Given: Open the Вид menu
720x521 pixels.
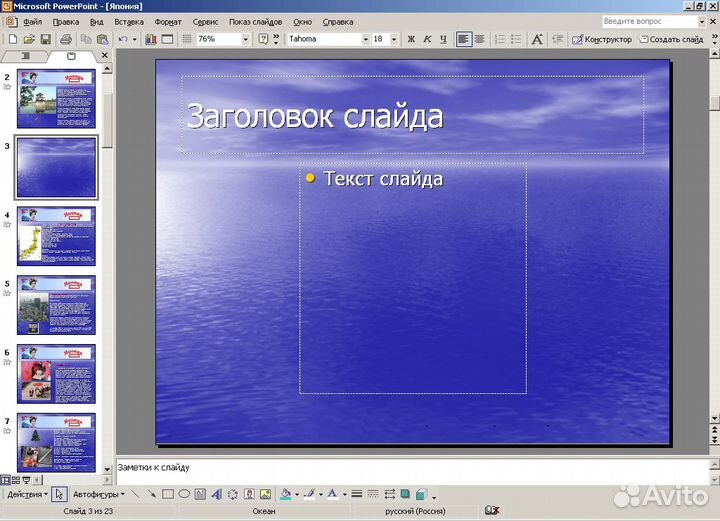Looking at the screenshot, I should click(96, 22).
